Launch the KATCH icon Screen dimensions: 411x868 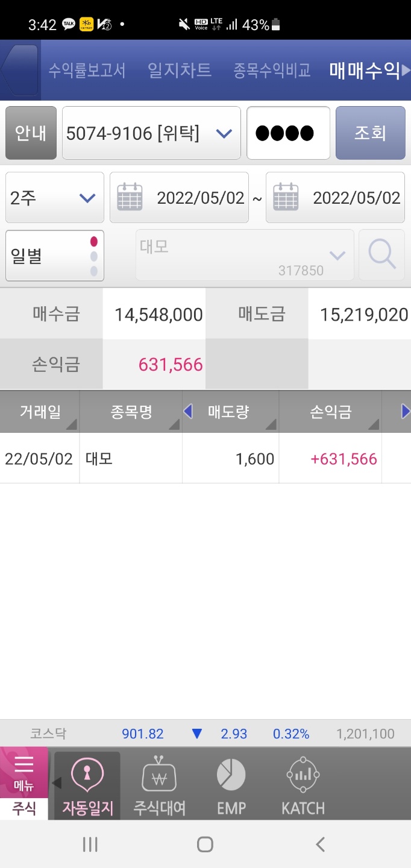coord(303,775)
